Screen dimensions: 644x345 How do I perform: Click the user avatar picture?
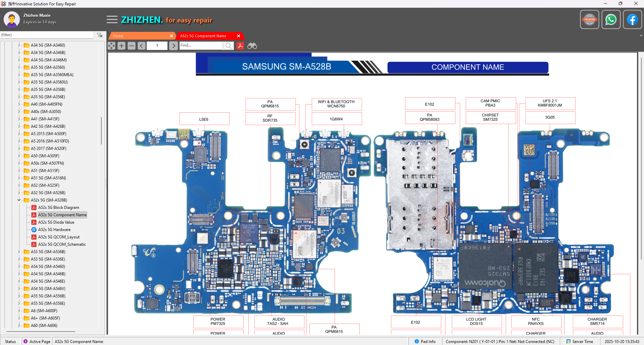(x=12, y=19)
